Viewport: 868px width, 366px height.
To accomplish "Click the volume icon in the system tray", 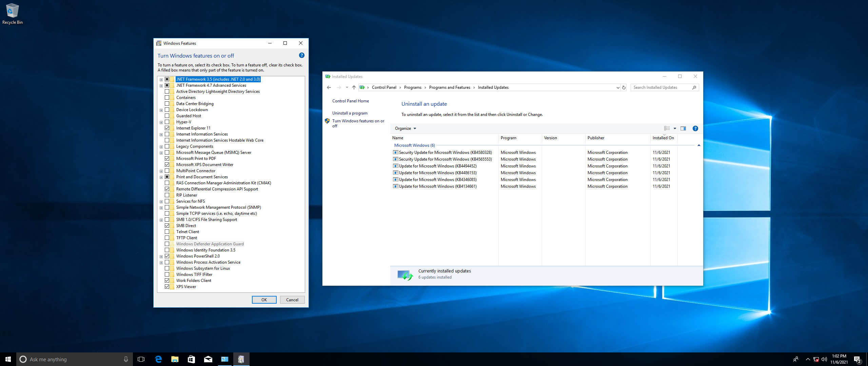I will coord(824,359).
